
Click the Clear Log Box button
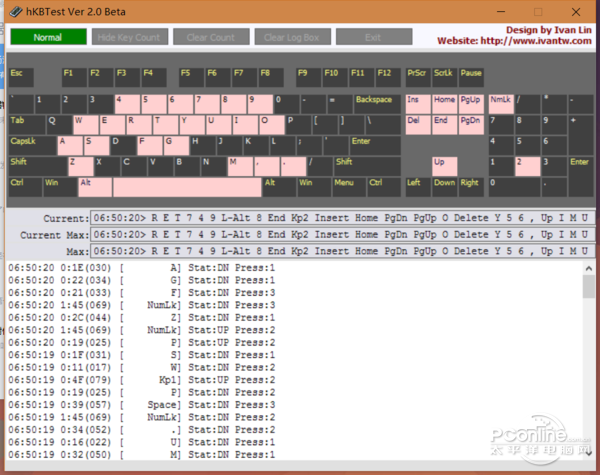(292, 37)
